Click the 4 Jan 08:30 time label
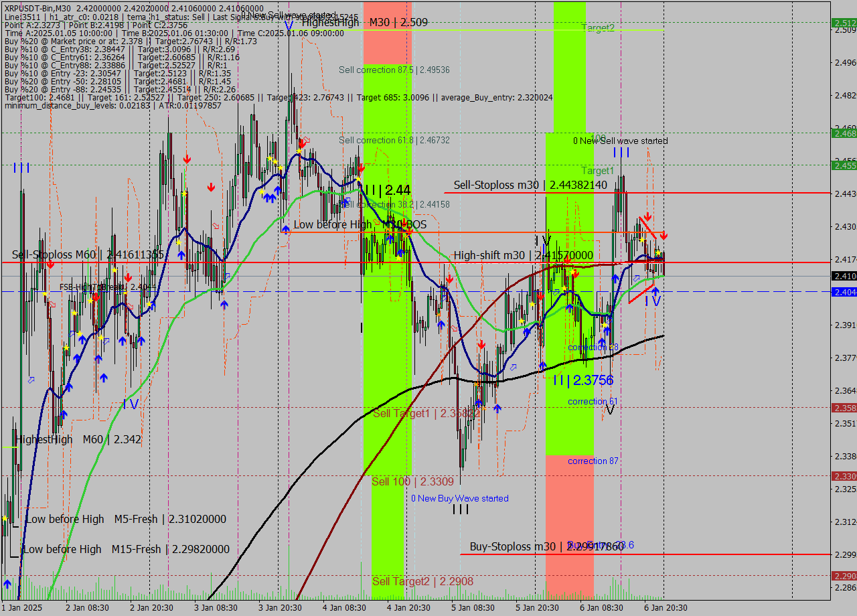Image resolution: width=857 pixels, height=616 pixels. coord(344,607)
